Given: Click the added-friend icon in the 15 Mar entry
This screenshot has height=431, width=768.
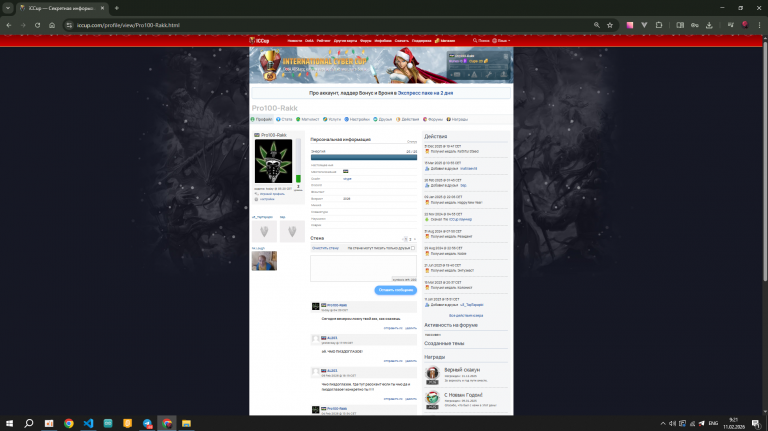Looking at the screenshot, I should 427,168.
